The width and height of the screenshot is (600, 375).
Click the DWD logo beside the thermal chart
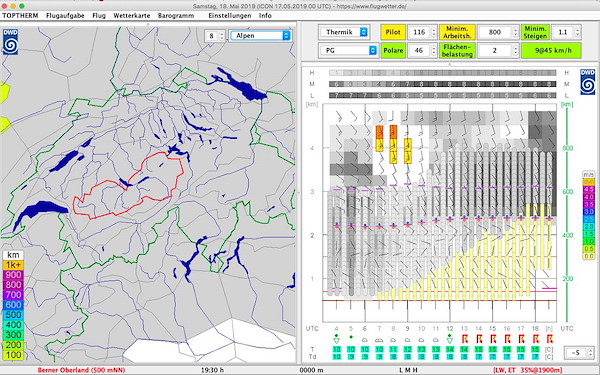coord(587,82)
